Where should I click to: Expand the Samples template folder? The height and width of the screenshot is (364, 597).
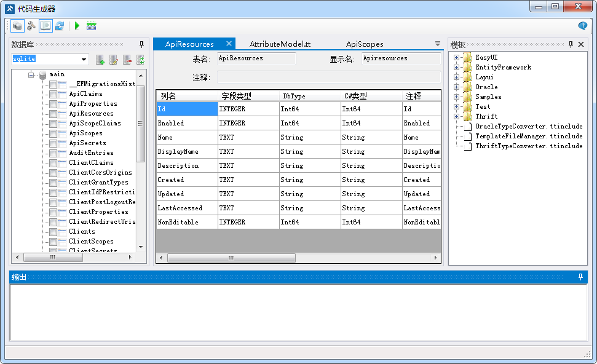456,97
